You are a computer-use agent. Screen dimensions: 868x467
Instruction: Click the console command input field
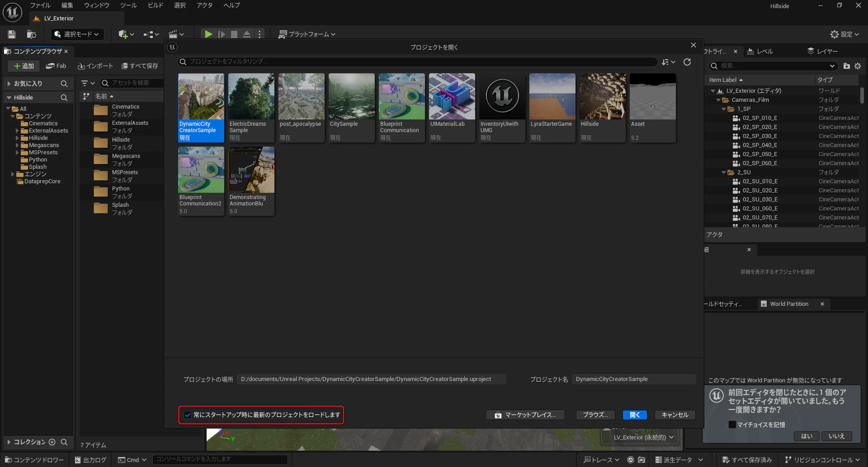tap(220, 460)
